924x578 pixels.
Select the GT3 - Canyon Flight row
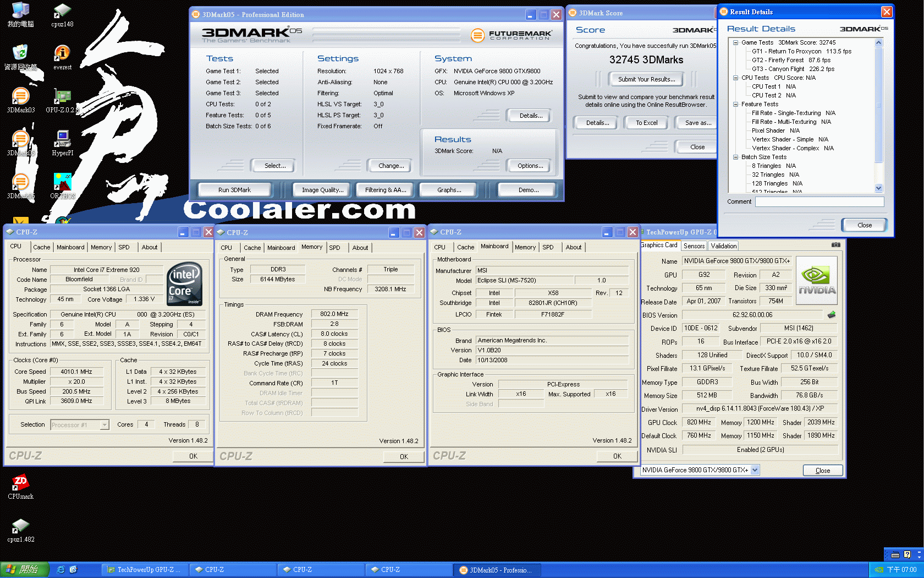[x=793, y=69]
